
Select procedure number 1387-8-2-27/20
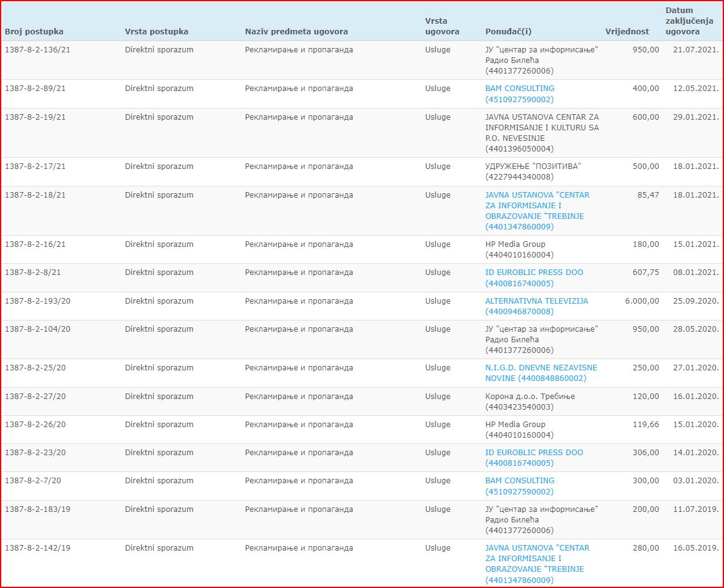click(35, 397)
